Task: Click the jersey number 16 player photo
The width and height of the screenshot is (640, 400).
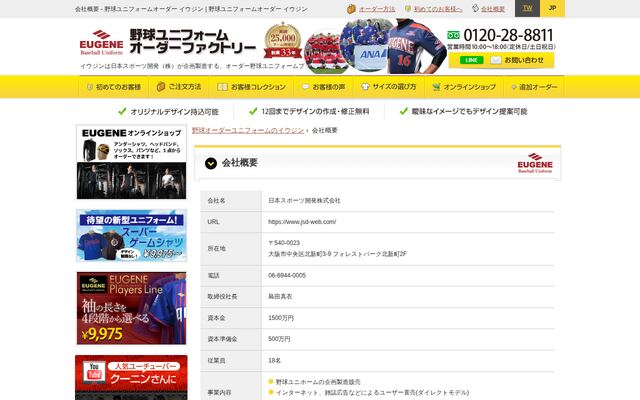Action: pyautogui.click(x=416, y=46)
